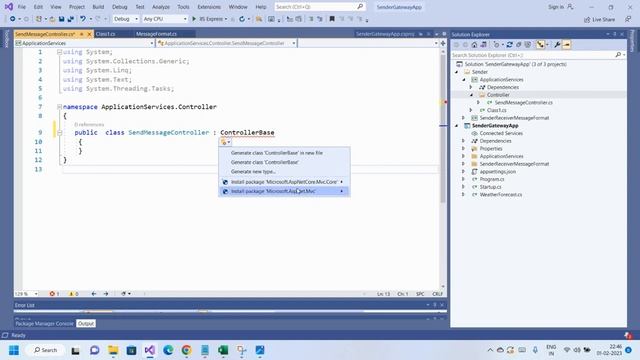Collapse the Sender solution folder

tap(457, 72)
